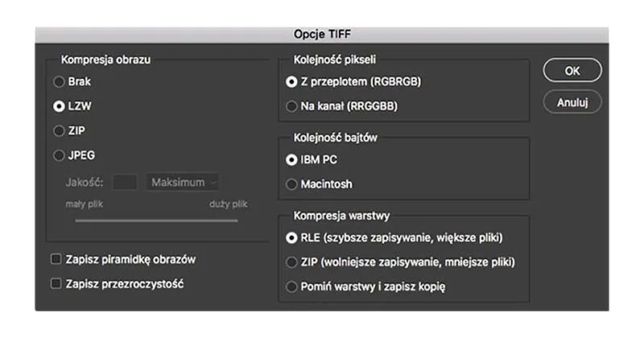Select RLE layer compression
Image resolution: width=644 pixels, height=338 pixels.
tap(291, 237)
